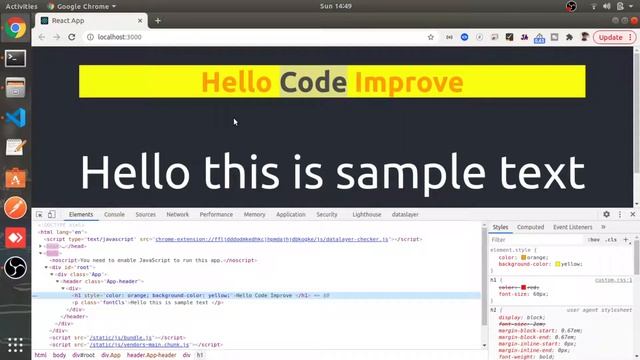Open custom.css source link
Image resolution: width=640 pixels, height=360 pixels.
tap(613, 280)
